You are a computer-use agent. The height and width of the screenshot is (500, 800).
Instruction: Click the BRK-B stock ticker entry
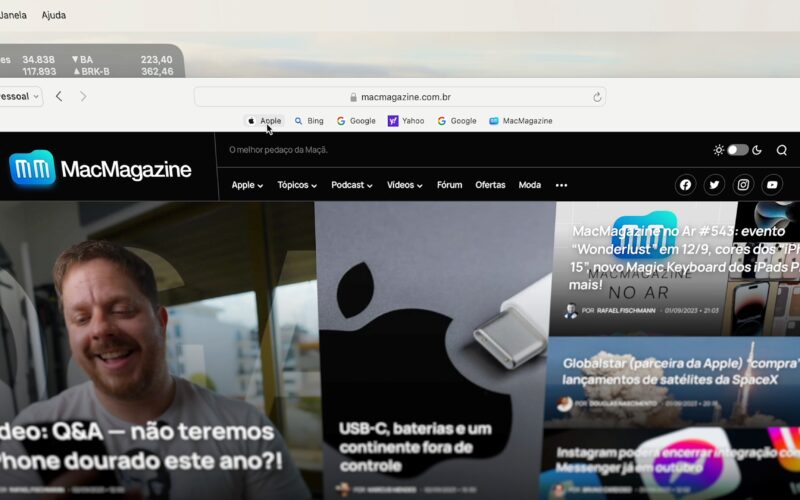[123, 71]
